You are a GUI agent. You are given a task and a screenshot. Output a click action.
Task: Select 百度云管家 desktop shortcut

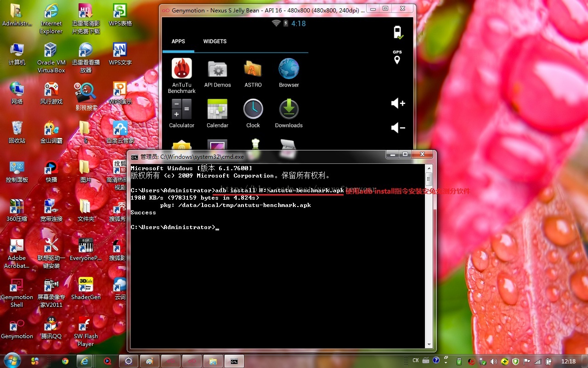coord(120,132)
